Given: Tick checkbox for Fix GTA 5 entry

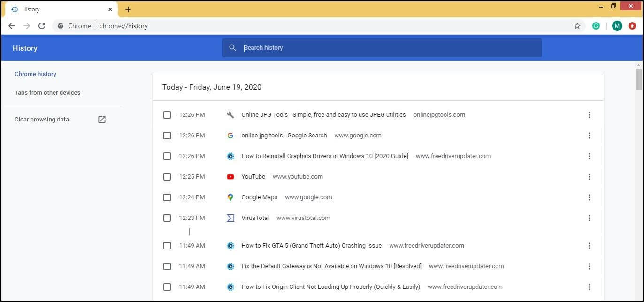Looking at the screenshot, I should click(167, 246).
